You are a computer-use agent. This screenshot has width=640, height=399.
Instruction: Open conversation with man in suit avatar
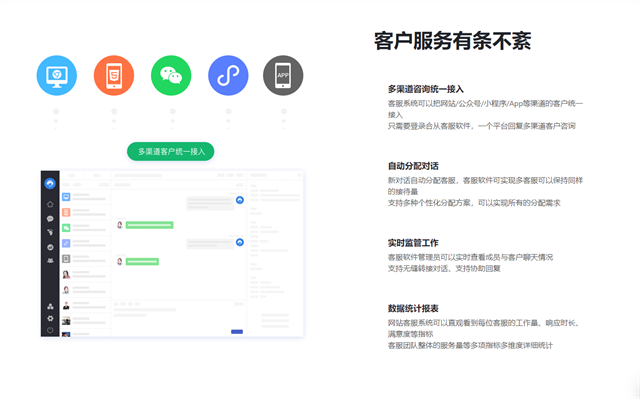pos(66,305)
